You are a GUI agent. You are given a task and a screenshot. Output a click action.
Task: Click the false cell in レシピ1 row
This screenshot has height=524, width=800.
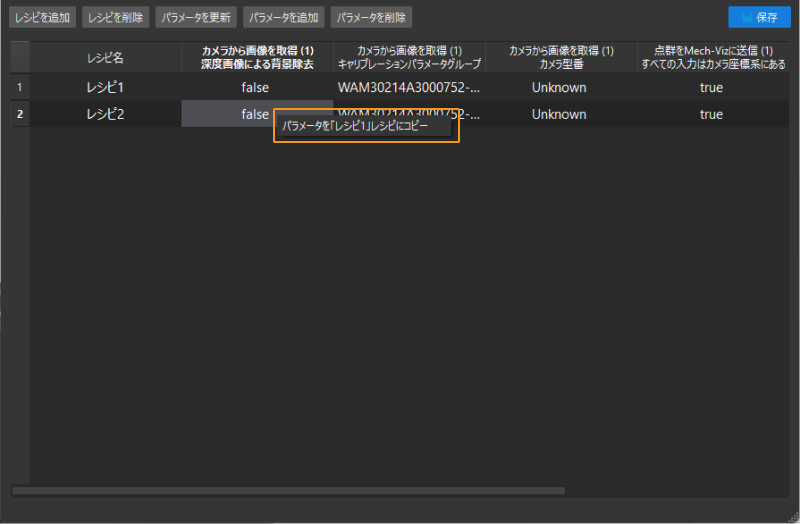257,87
